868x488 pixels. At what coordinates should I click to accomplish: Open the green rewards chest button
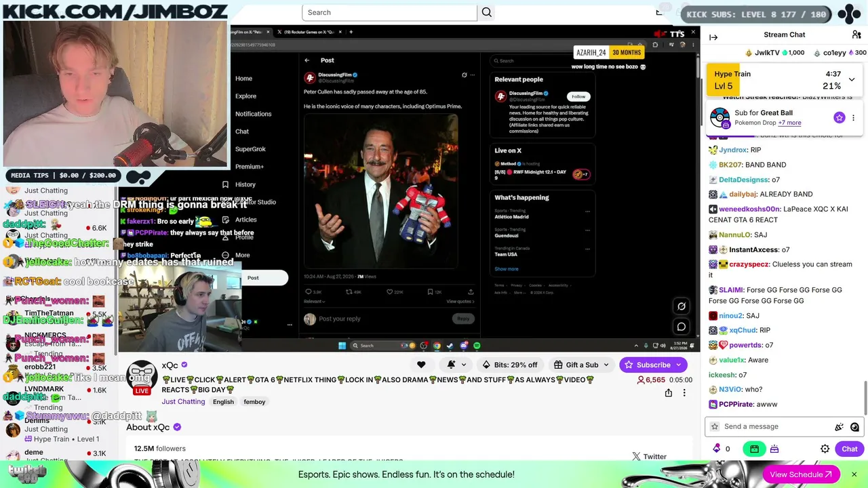(754, 449)
